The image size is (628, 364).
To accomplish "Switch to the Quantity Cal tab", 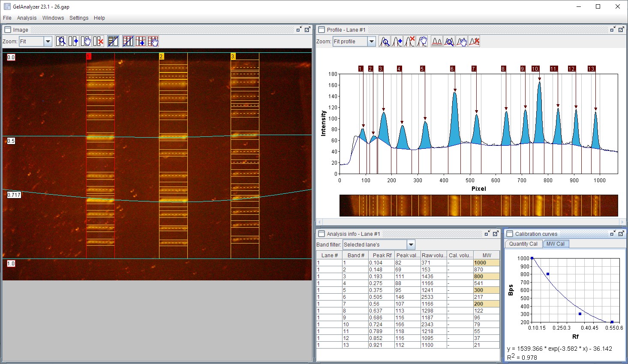I will [523, 244].
